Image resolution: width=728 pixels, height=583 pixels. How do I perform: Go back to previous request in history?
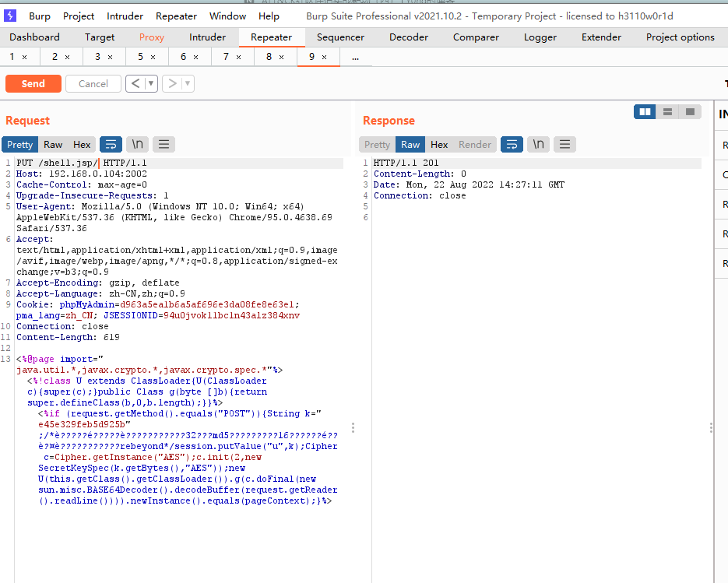pyautogui.click(x=135, y=83)
